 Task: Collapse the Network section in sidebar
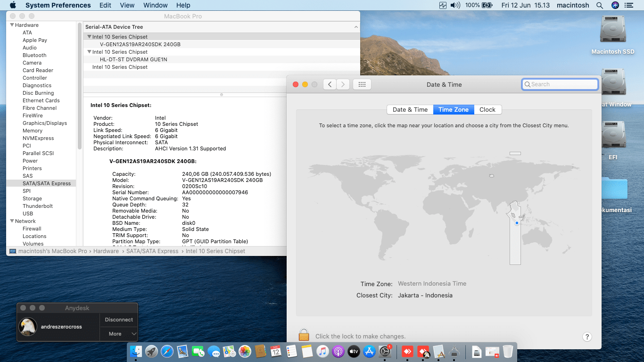tap(12, 221)
